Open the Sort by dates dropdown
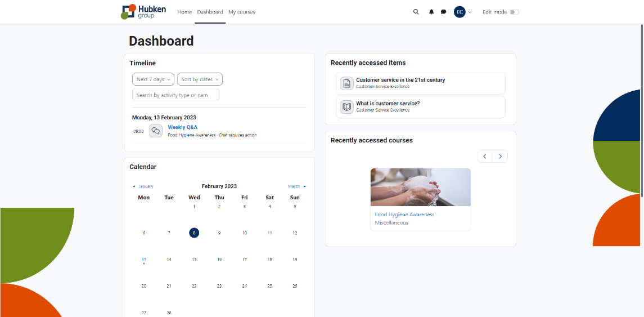The width and height of the screenshot is (644, 317). click(200, 79)
